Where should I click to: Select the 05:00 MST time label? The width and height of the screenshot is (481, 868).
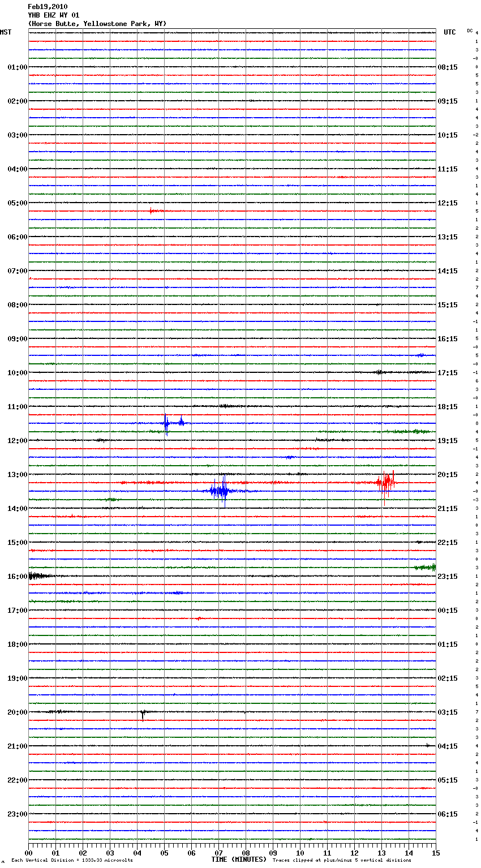coord(18,203)
